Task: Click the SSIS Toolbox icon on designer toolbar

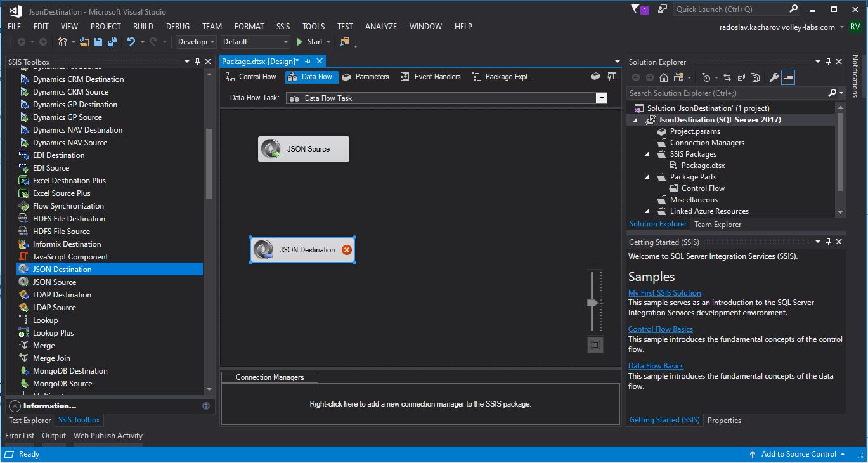Action: click(x=612, y=77)
